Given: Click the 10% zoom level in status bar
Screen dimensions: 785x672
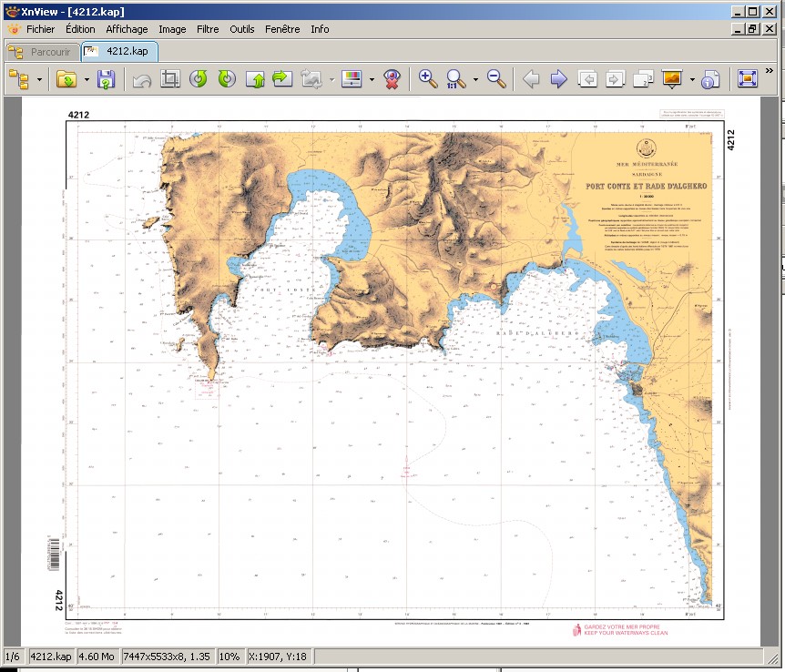Looking at the screenshot, I should tap(229, 657).
